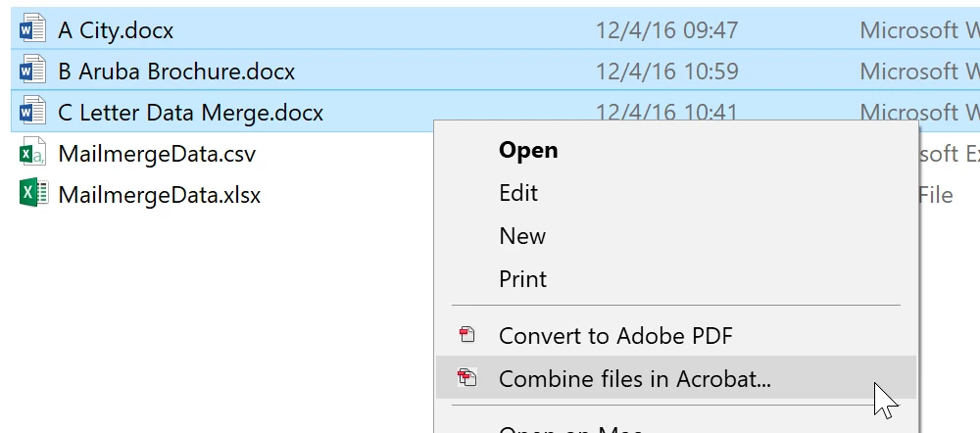Click the PDF icon beside Convert to Adobe PDF
This screenshot has width=980, height=433.
coord(467,336)
